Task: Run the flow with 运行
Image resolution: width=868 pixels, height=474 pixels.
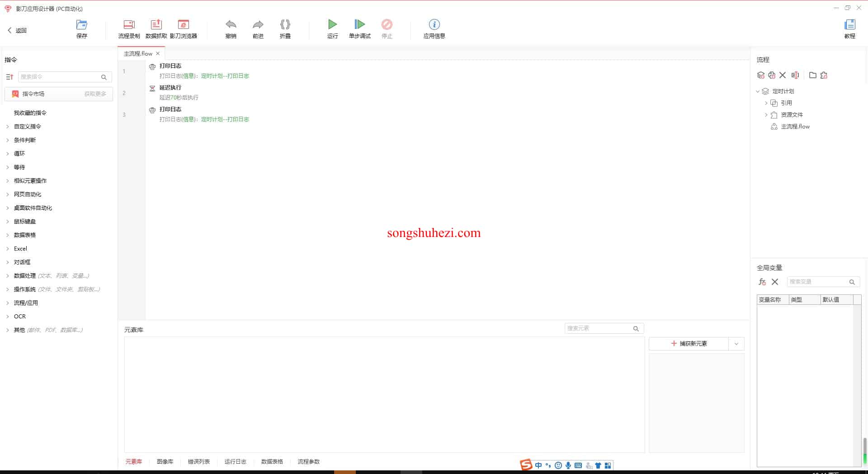Action: (x=333, y=29)
